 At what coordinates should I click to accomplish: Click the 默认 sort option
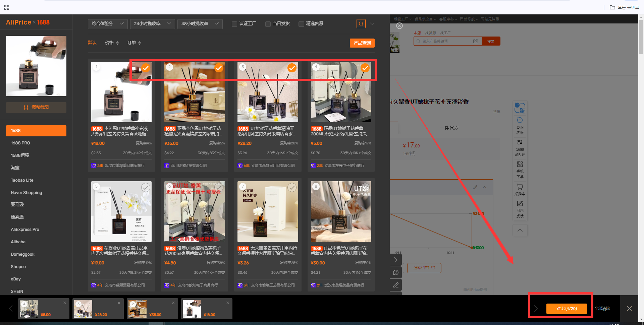[92, 43]
